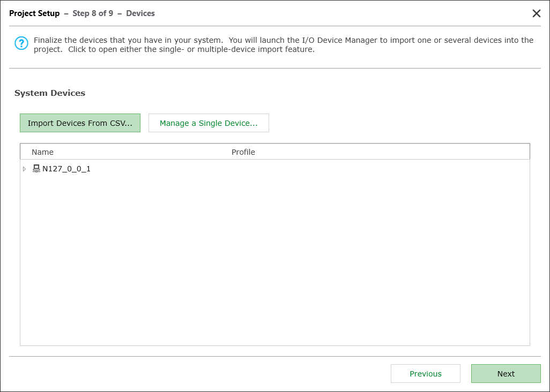Go to the Next step
The width and height of the screenshot is (550, 392).
point(506,373)
